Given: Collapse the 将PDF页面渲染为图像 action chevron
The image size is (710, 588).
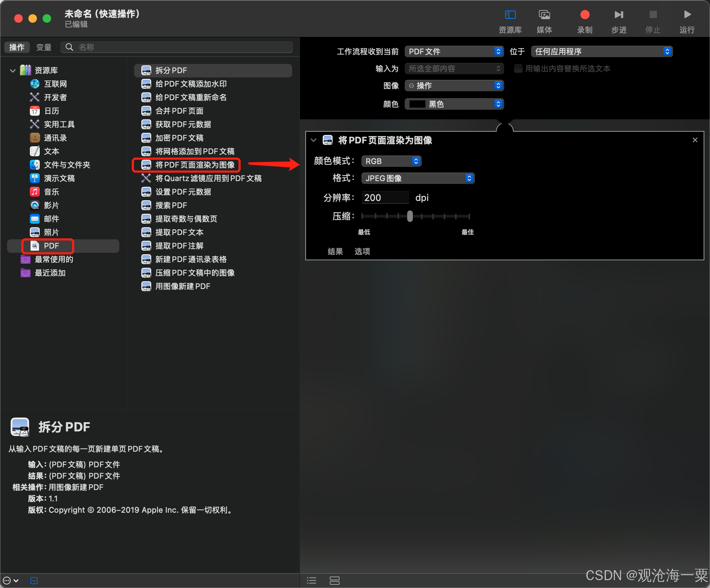Looking at the screenshot, I should 313,140.
